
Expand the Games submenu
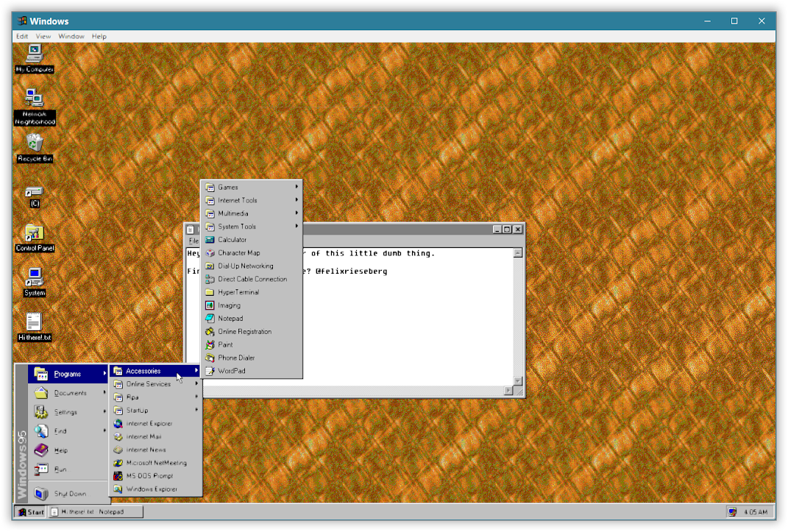click(x=252, y=187)
